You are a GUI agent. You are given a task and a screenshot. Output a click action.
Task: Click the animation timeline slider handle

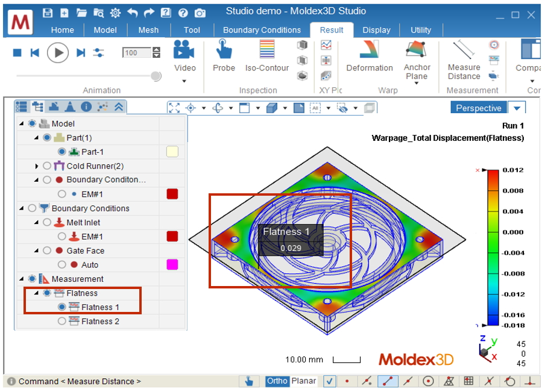[156, 76]
